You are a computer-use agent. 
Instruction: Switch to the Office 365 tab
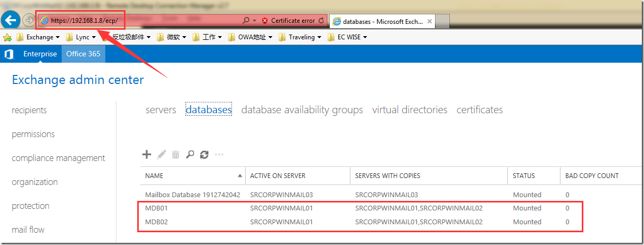(83, 54)
